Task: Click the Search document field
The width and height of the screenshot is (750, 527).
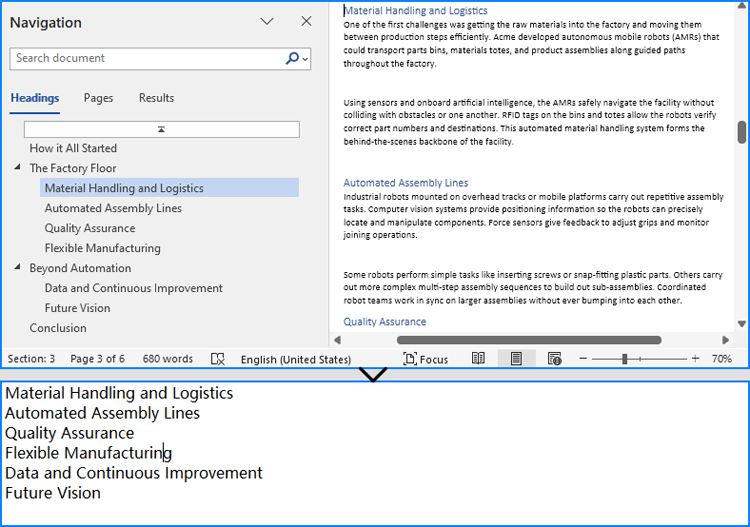Action: coord(145,59)
